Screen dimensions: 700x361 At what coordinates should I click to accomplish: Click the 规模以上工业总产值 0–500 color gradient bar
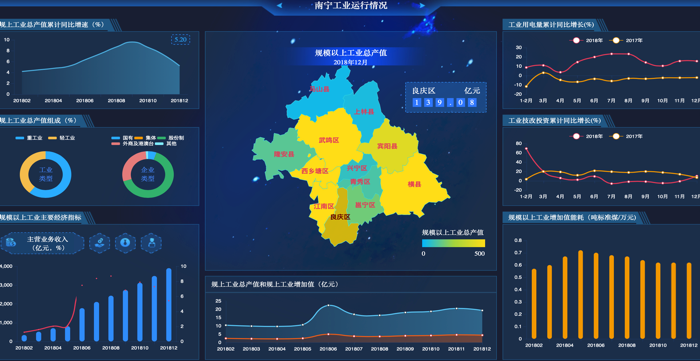[454, 243]
